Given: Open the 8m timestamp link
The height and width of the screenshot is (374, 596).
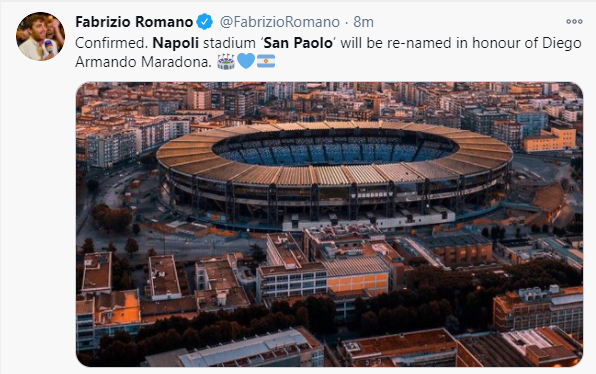Looking at the screenshot, I should coord(363,22).
